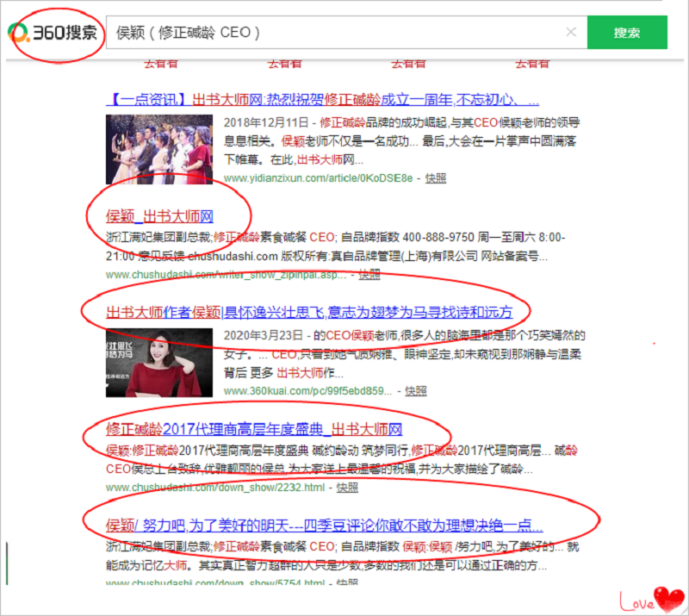689x616 pixels.
Task: Open 快照 next to down_show/2232.html
Action: (x=347, y=487)
